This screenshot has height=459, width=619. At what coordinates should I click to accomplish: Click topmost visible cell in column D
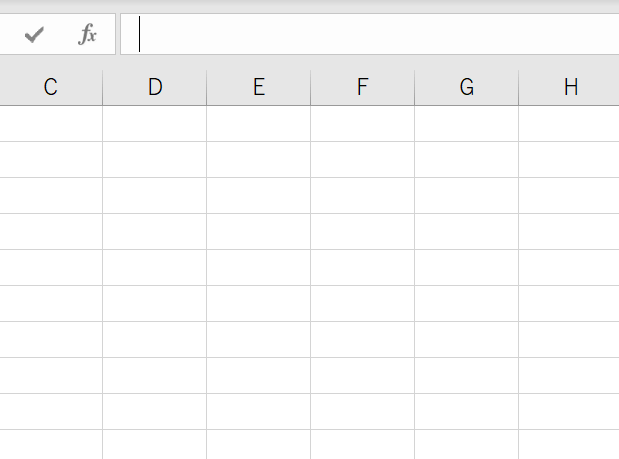pos(155,124)
